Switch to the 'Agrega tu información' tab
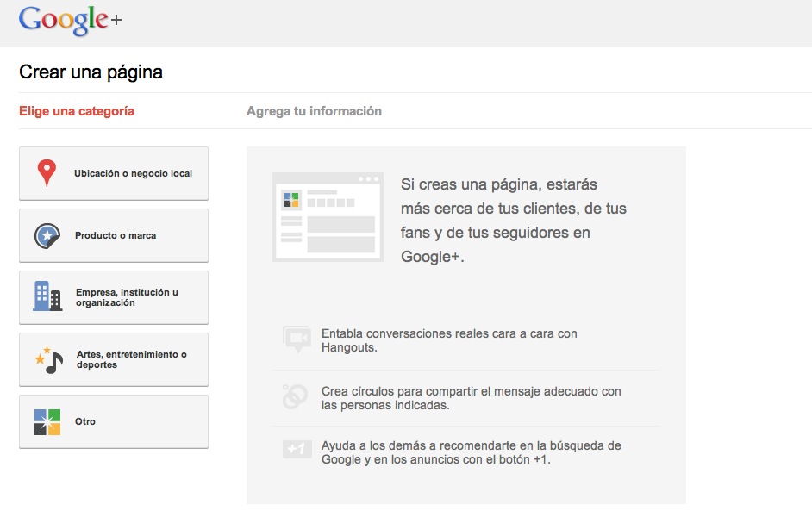This screenshot has height=517, width=812. (314, 111)
